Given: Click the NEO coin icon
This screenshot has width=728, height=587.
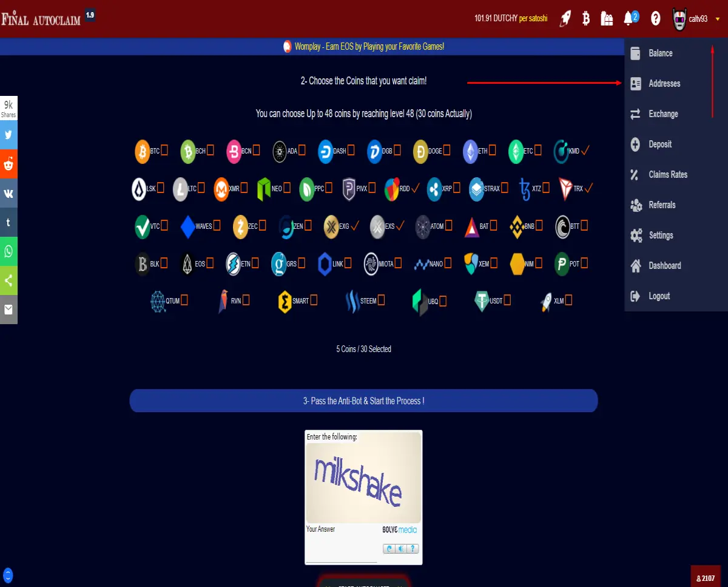Looking at the screenshot, I should (263, 189).
